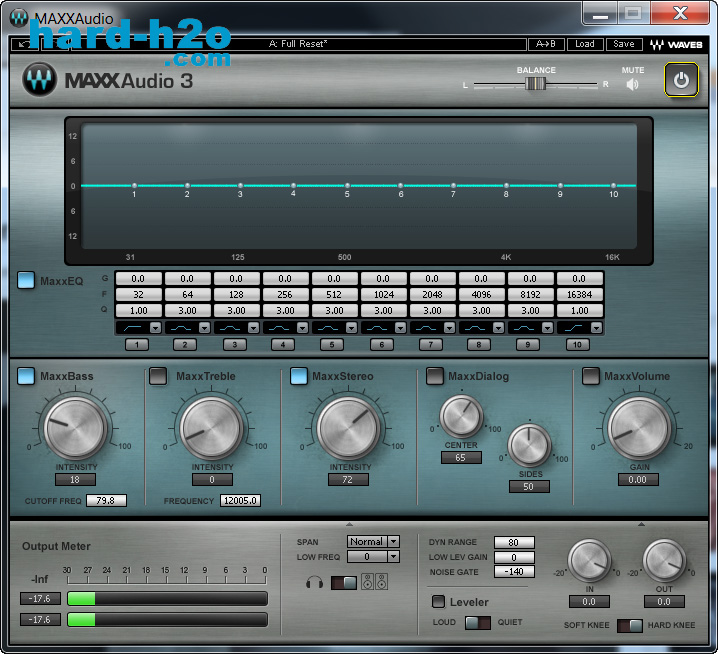718x654 pixels.
Task: Click the Cutoff Freq 79.8 field
Action: click(106, 501)
